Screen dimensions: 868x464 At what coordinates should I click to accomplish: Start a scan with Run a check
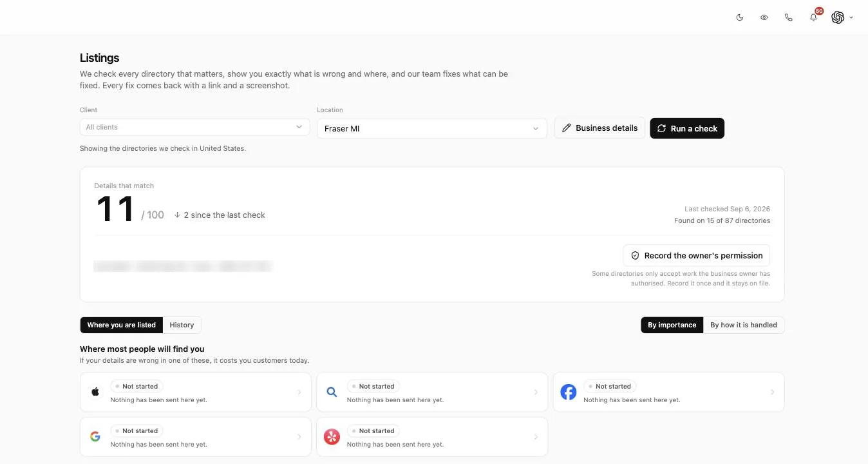pyautogui.click(x=687, y=128)
